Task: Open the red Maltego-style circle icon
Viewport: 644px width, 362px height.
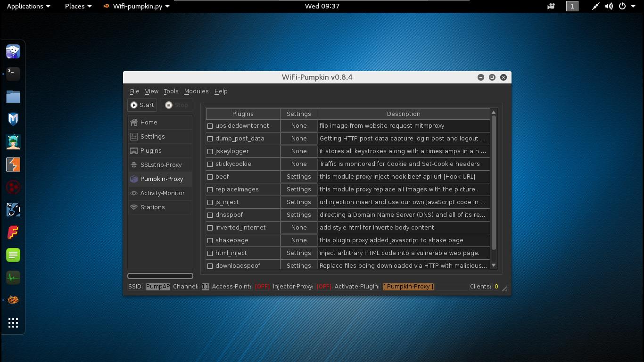Action: pyautogui.click(x=13, y=187)
